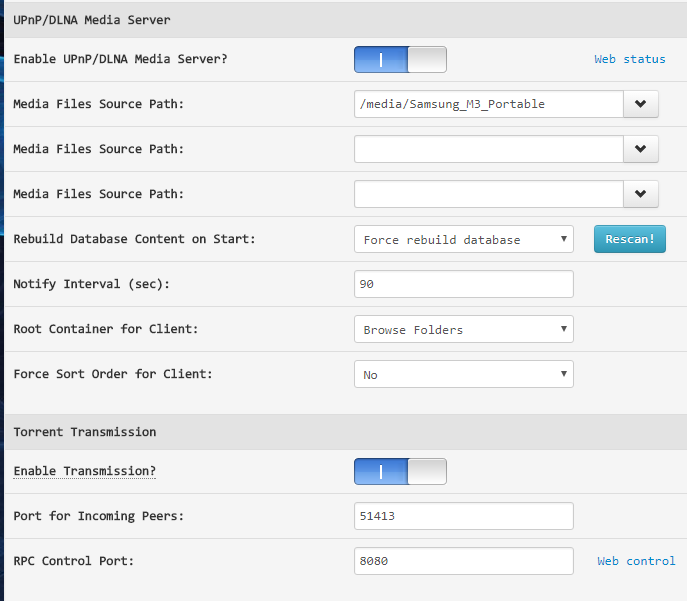Open Web control link

coord(636,561)
